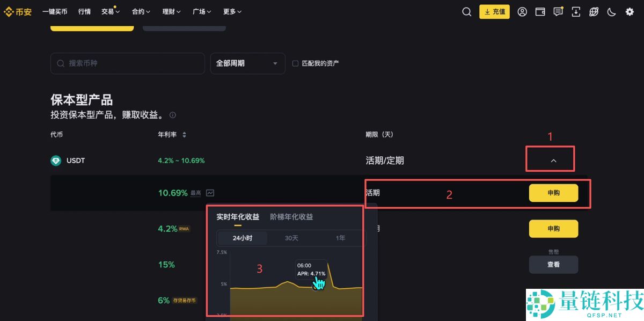Viewport: 644px width, 321px height.
Task: Toggle dark mode with the moon icon
Action: tap(611, 11)
